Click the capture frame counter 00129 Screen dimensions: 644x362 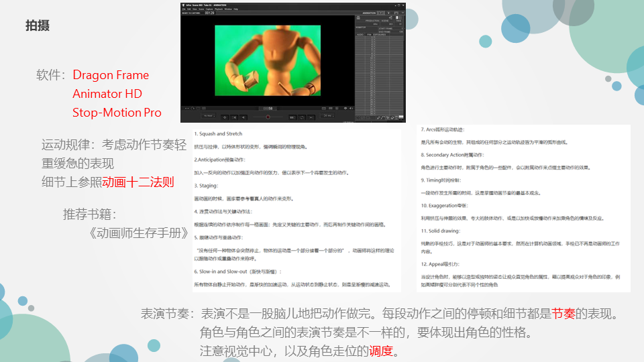tap(209, 13)
